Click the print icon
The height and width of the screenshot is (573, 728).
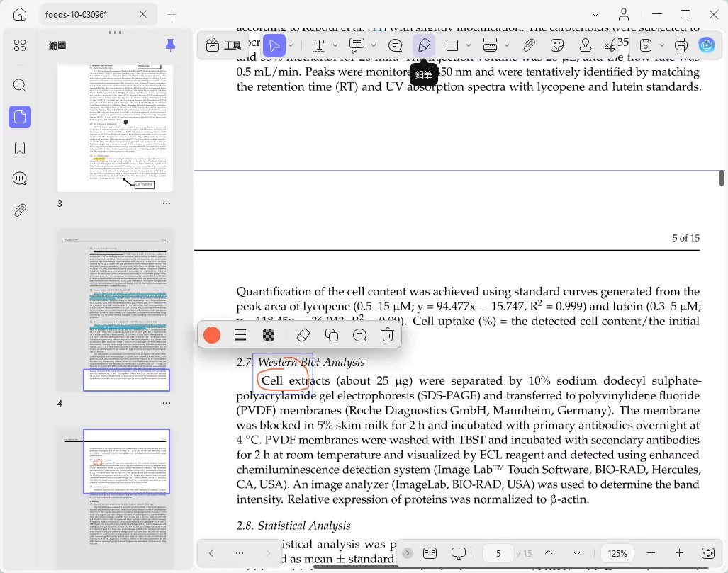point(681,45)
